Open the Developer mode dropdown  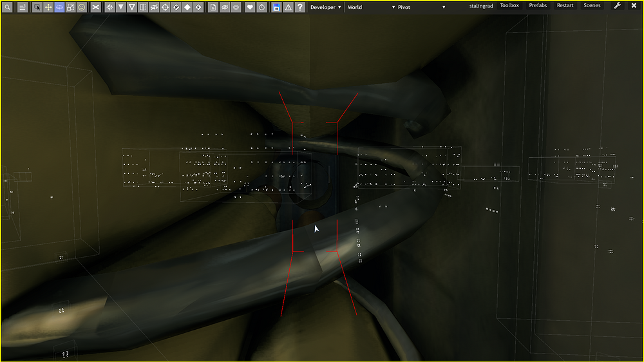[326, 7]
